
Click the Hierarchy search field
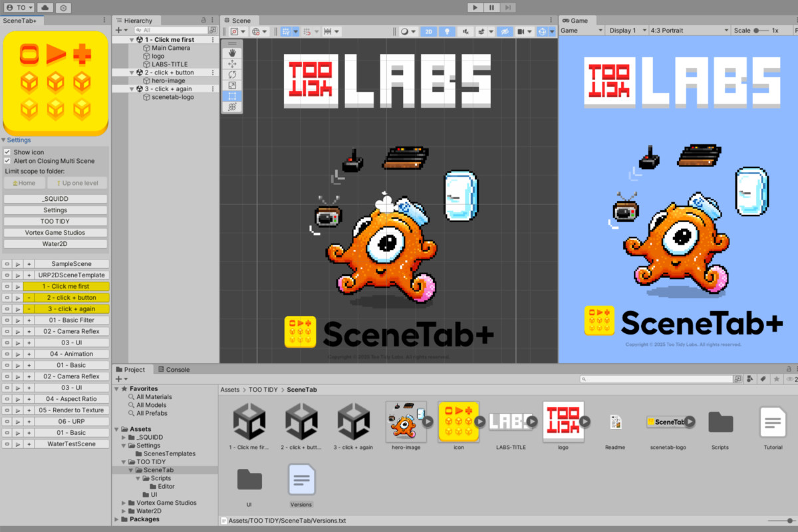point(170,30)
